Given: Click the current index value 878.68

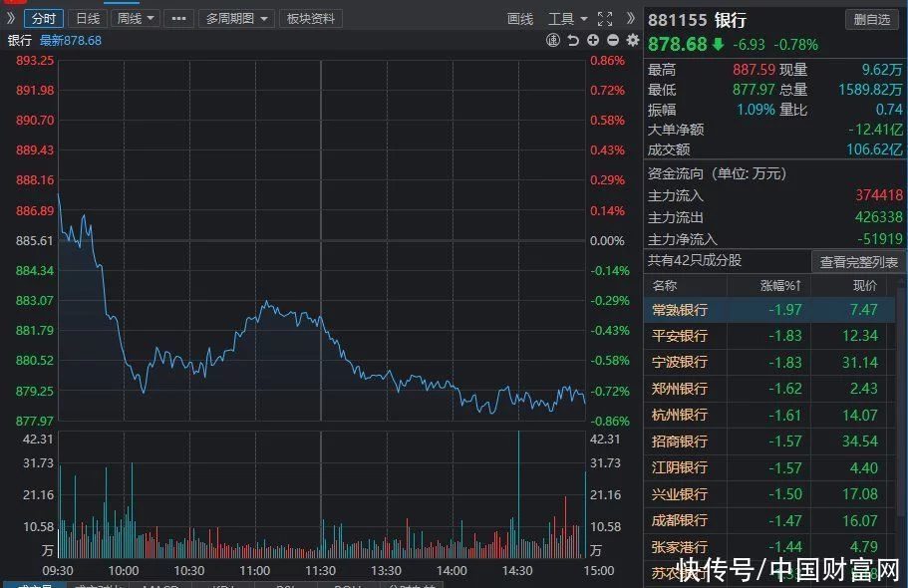Looking at the screenshot, I should (x=677, y=45).
